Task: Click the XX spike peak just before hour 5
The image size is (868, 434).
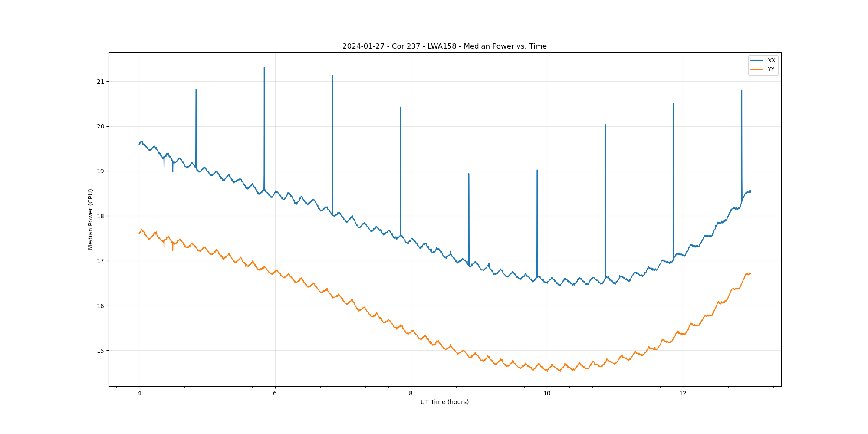Action: [196, 90]
